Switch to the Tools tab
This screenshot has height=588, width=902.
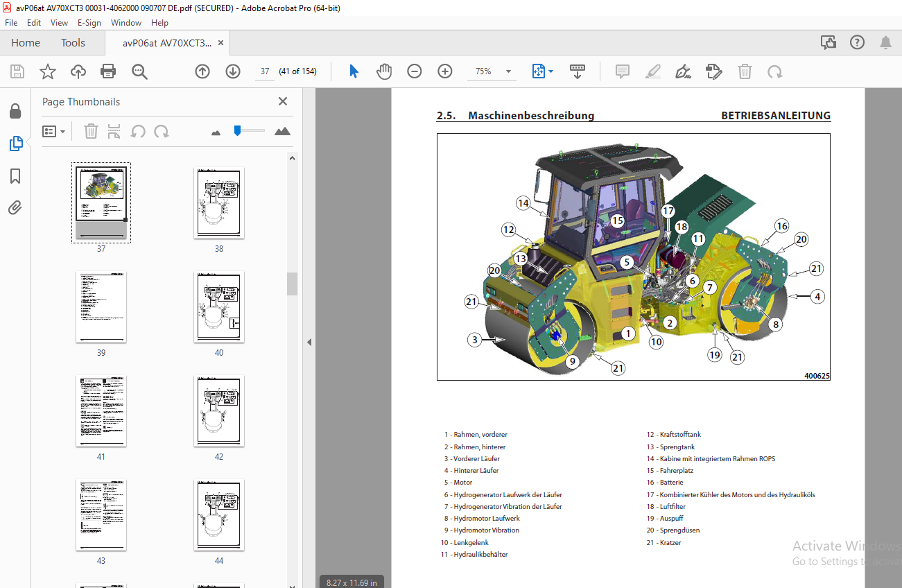[73, 43]
